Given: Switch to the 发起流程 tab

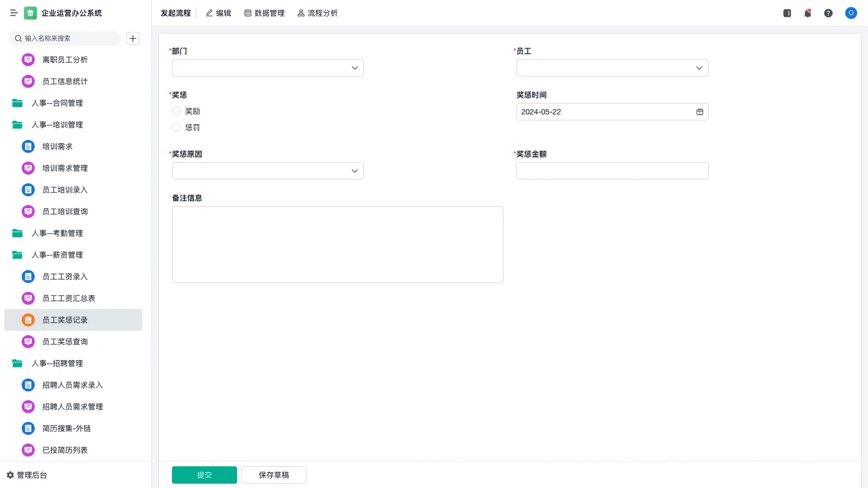Looking at the screenshot, I should (175, 13).
